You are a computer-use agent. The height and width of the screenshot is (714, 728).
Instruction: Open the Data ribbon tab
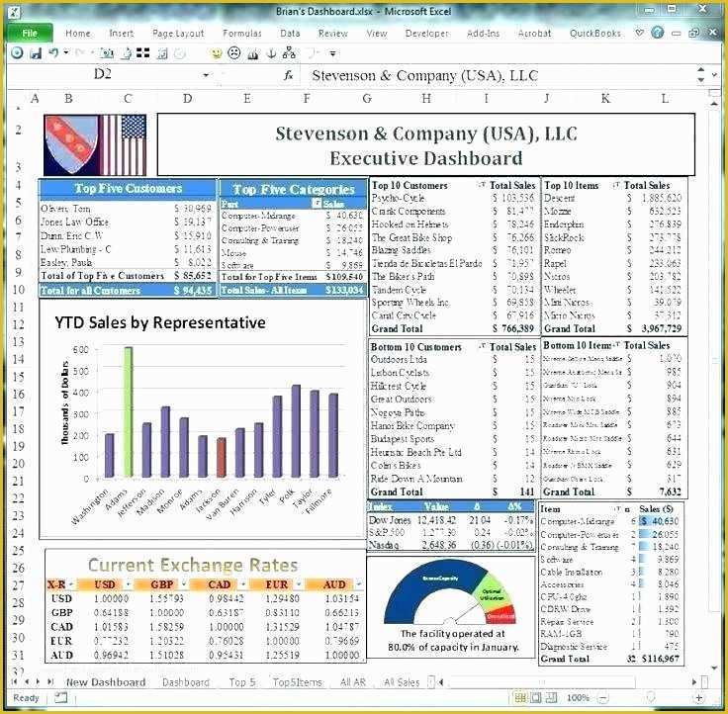point(290,33)
